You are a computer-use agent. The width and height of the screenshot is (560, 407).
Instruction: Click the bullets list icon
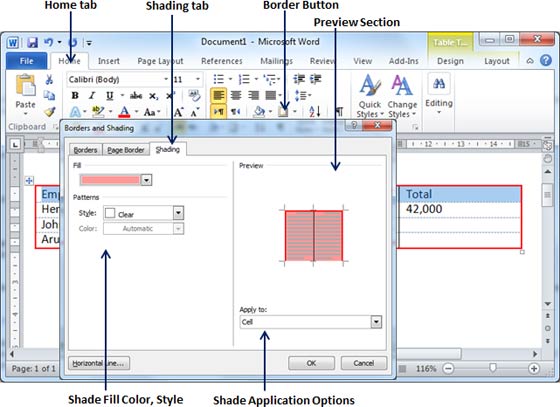(219, 79)
